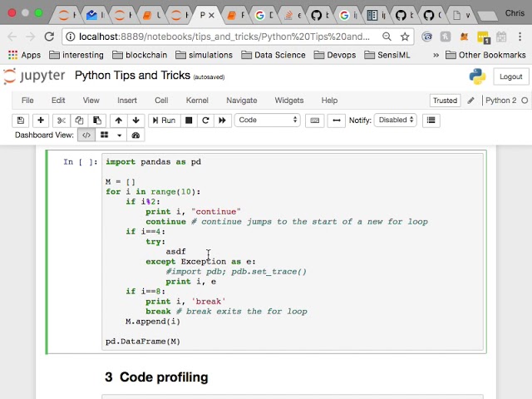
Task: Move the selected cell down
Action: point(136,121)
